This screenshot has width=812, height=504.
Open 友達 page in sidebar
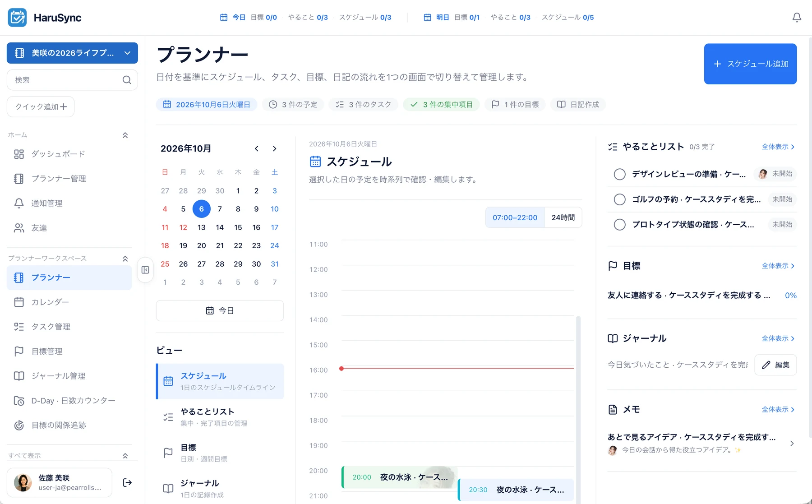[x=69, y=228]
